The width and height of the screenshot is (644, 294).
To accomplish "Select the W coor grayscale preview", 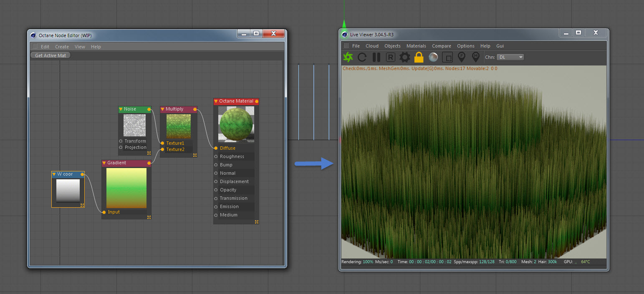I will click(68, 191).
